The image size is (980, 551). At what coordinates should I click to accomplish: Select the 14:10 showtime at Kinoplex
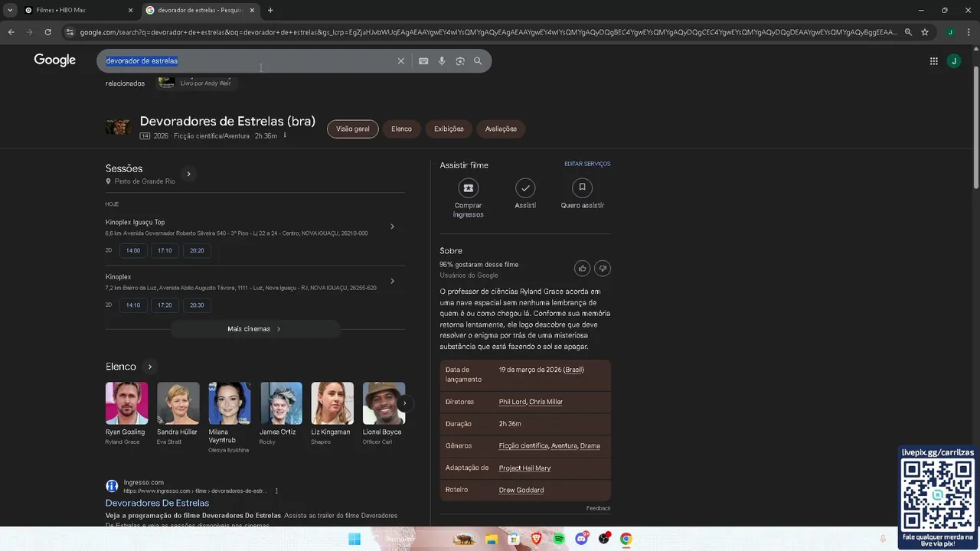pyautogui.click(x=133, y=305)
